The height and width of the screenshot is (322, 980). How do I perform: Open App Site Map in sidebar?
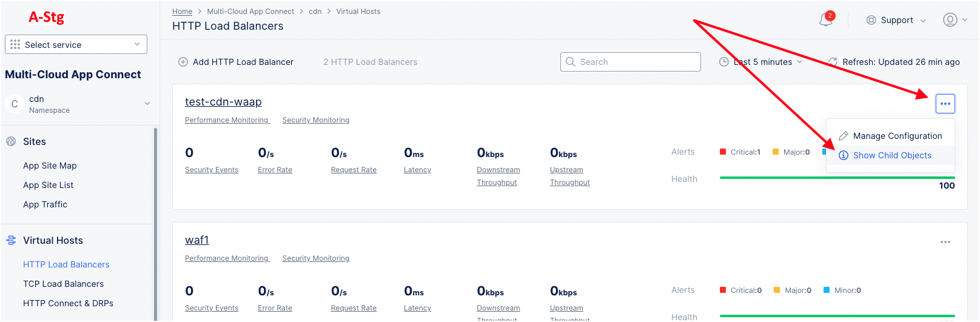[x=50, y=166]
